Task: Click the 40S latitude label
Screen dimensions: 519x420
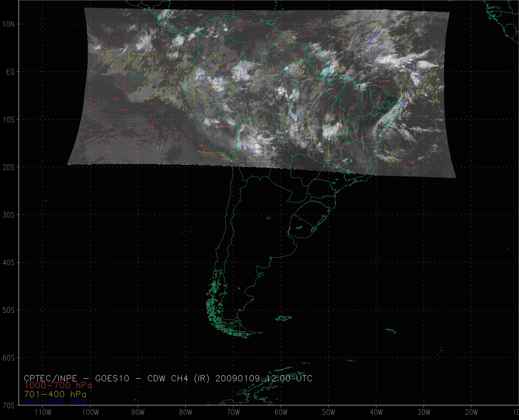Action: click(9, 262)
